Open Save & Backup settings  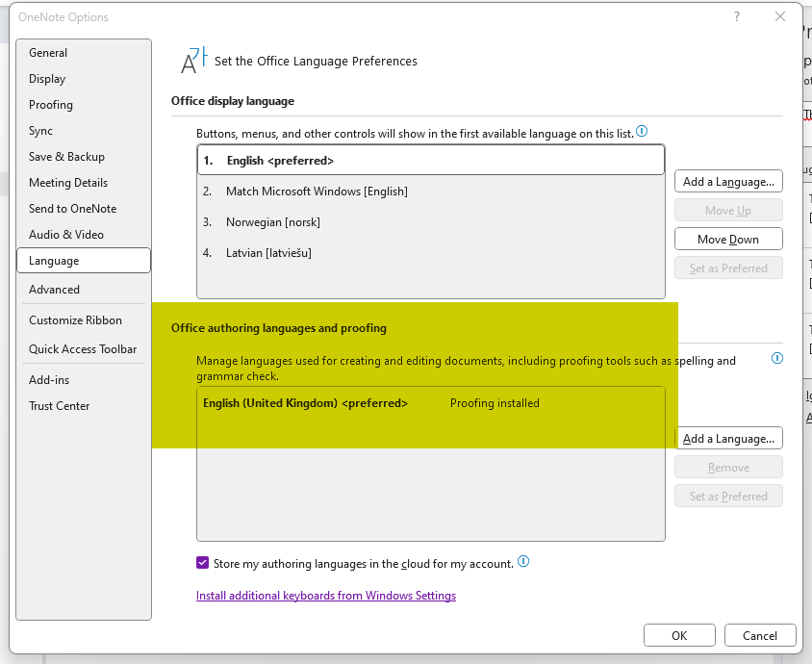(84, 157)
